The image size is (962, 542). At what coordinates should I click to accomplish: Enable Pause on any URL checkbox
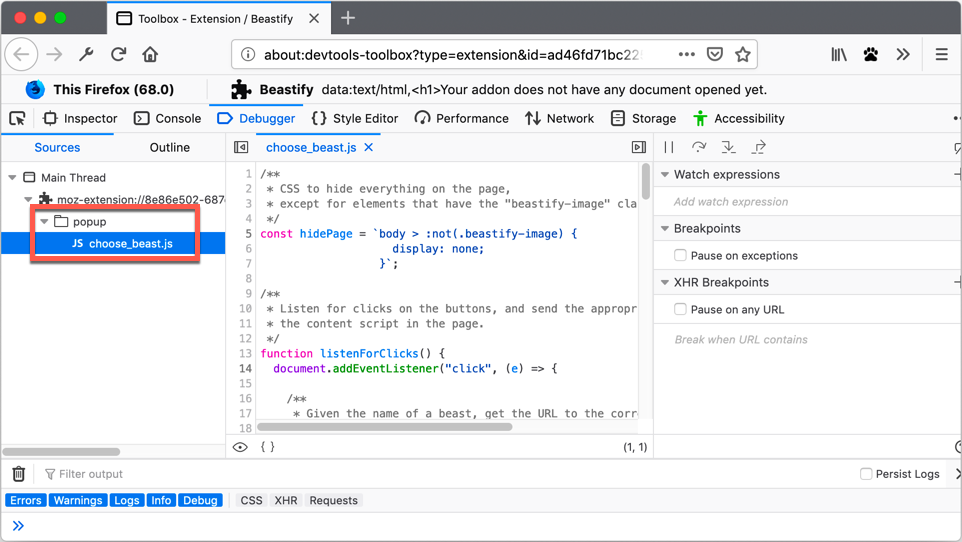tap(680, 309)
